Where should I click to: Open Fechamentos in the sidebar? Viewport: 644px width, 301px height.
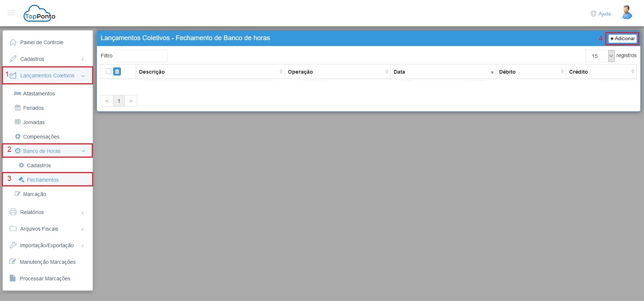coord(42,180)
